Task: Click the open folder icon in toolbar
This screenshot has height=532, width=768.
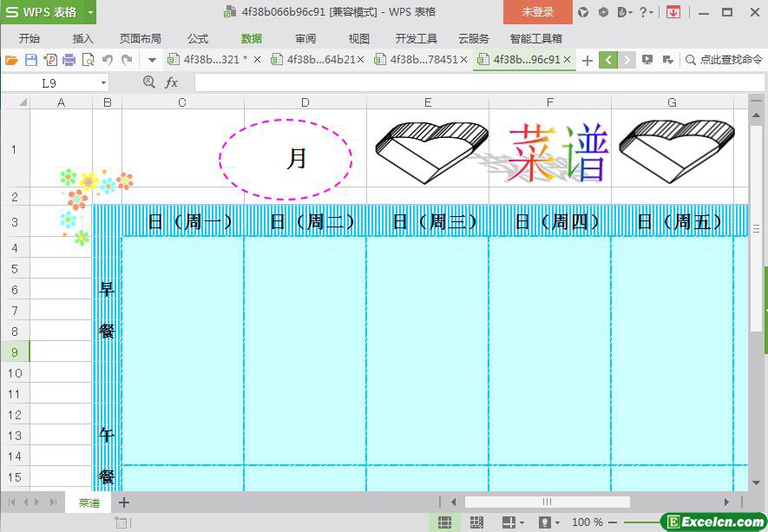Action: coord(11,60)
